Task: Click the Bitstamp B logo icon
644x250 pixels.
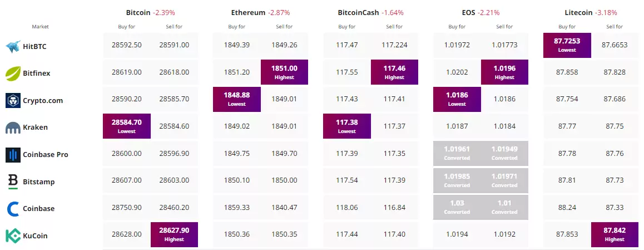Action: pyautogui.click(x=13, y=182)
